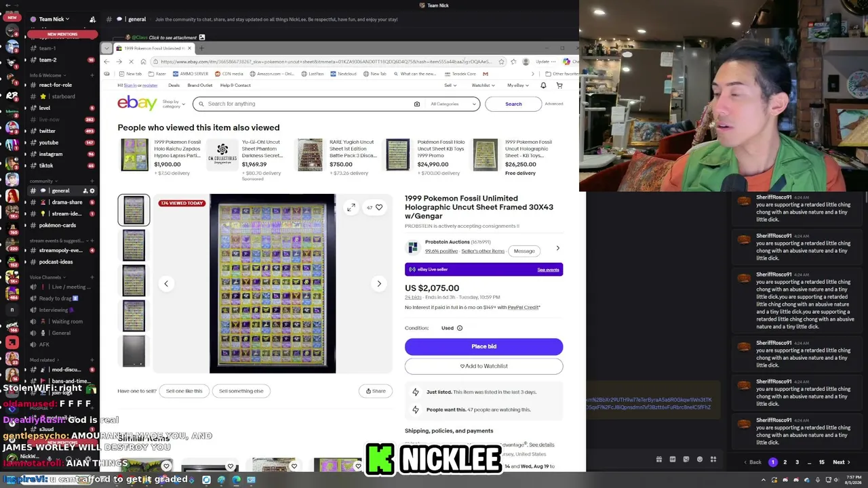Expand the Sell menu
868x488 pixels.
[450, 85]
